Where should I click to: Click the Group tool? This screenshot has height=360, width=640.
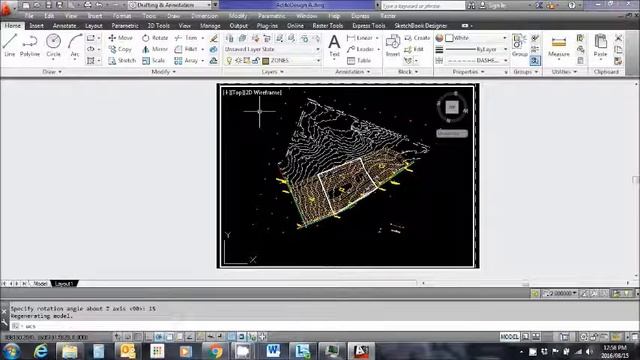520,45
